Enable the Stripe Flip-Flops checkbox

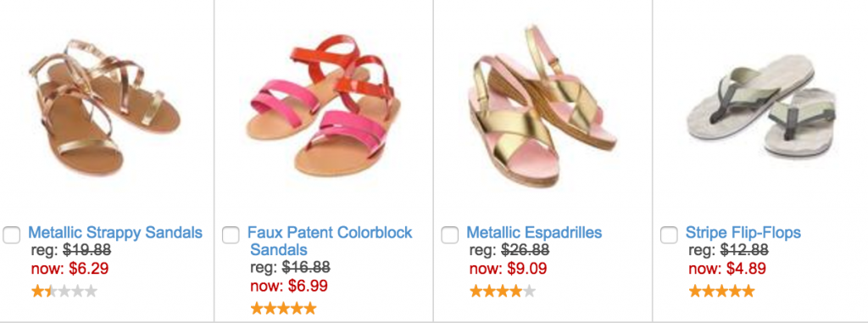pyautogui.click(x=670, y=235)
